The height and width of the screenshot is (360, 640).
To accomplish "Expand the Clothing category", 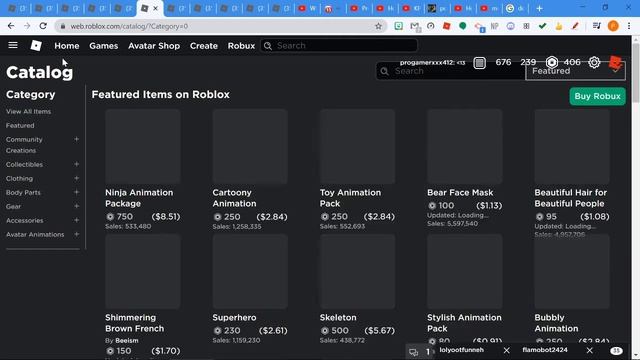I will tap(76, 178).
